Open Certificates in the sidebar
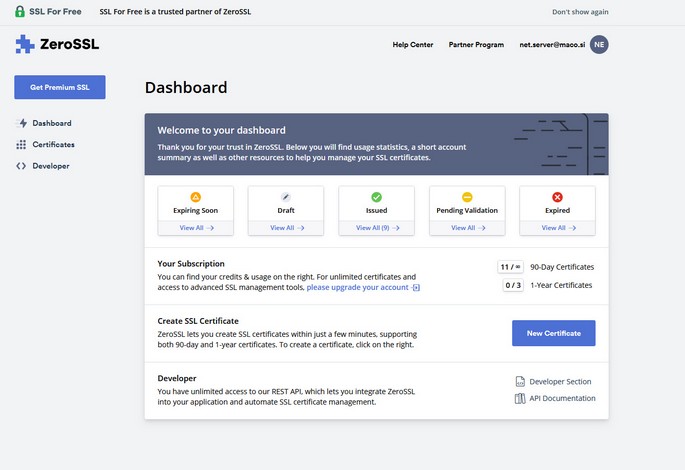 (x=53, y=144)
